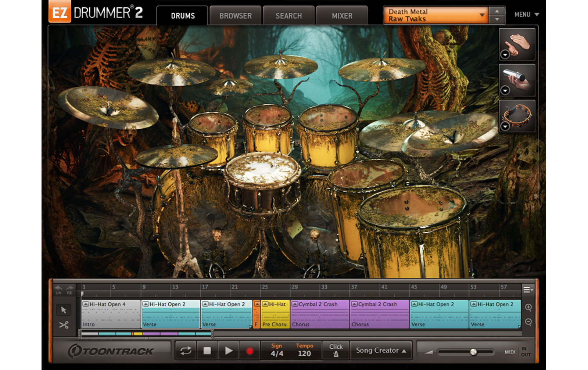Trigger the tambourine percussion slot
This screenshot has height=370, width=588.
point(517,116)
